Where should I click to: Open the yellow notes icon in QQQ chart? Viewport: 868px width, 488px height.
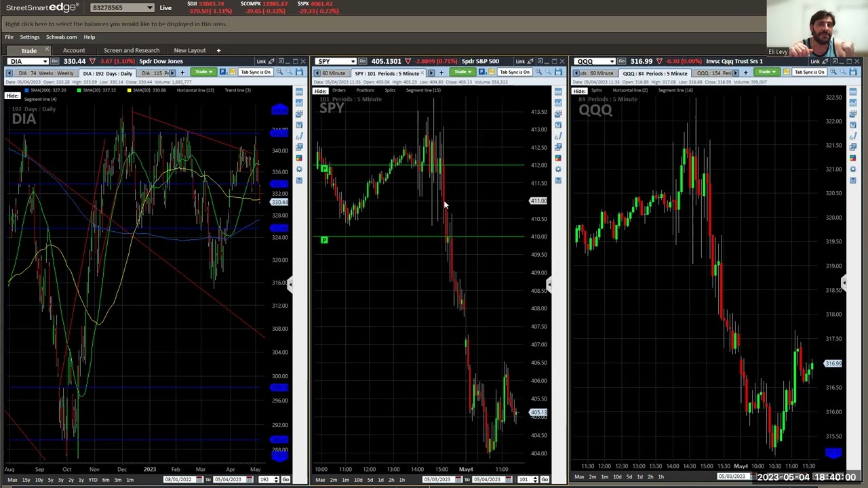click(x=786, y=72)
